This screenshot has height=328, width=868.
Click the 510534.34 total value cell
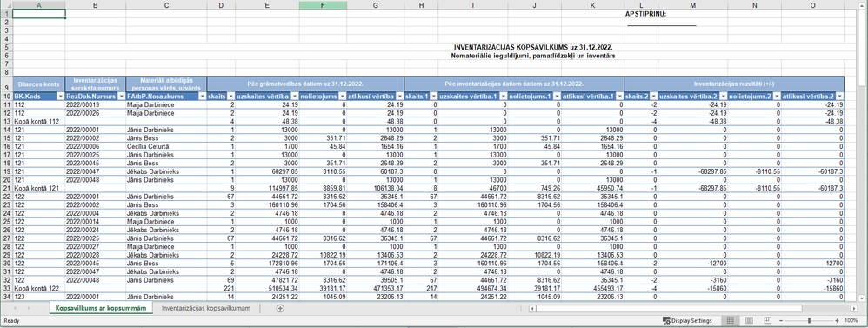click(267, 289)
